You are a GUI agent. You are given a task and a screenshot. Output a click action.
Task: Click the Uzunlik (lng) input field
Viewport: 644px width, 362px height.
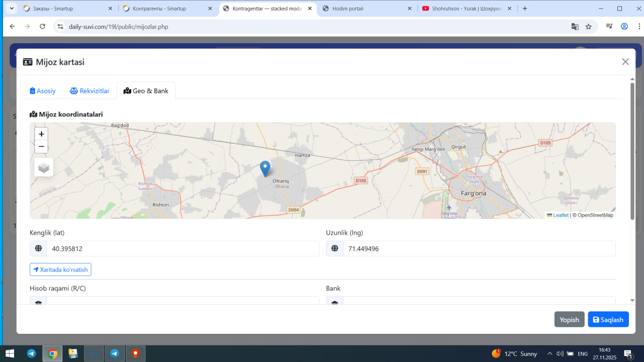478,248
